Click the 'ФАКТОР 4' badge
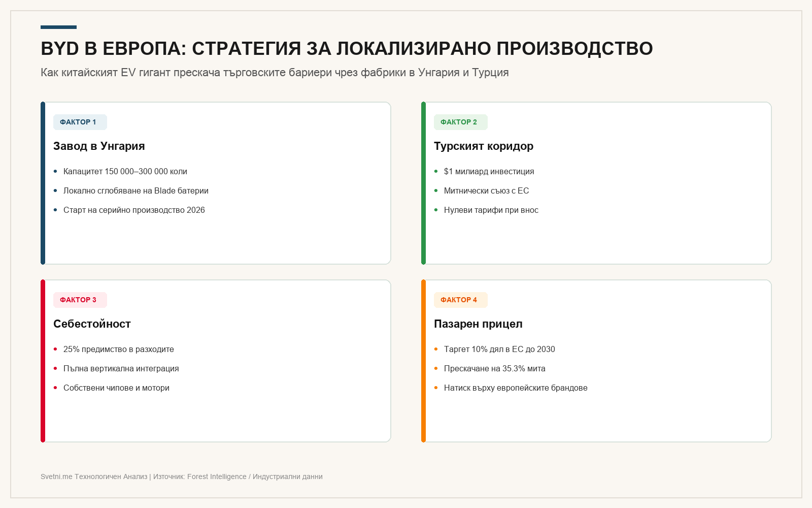This screenshot has height=508, width=812. tap(461, 300)
